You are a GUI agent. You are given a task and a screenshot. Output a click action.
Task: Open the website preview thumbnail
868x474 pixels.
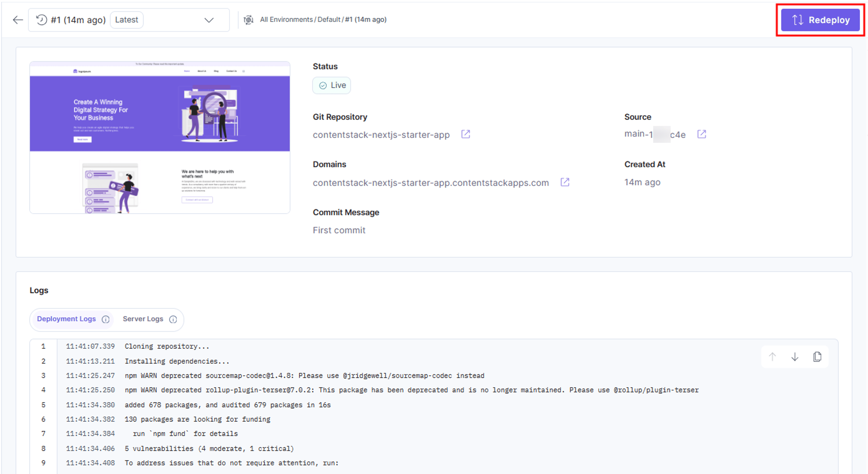pos(160,137)
